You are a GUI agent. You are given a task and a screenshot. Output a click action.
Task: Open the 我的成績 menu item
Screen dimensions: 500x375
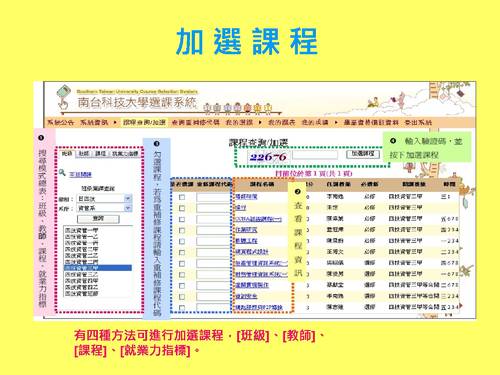[x=315, y=122]
